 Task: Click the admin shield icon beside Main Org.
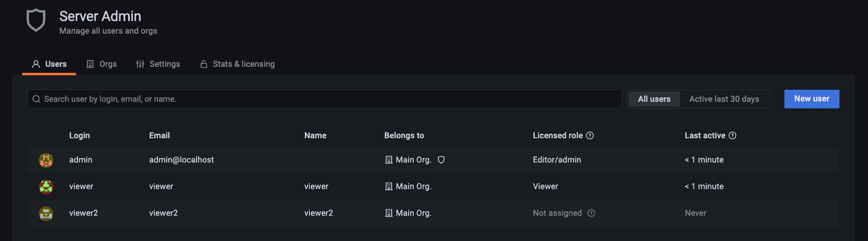pyautogui.click(x=441, y=160)
